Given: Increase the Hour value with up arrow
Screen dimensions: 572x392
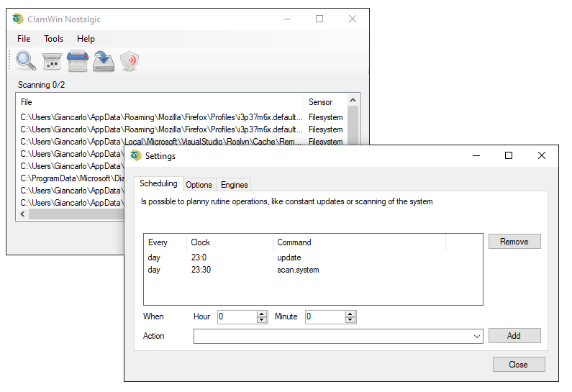Looking at the screenshot, I should 262,314.
